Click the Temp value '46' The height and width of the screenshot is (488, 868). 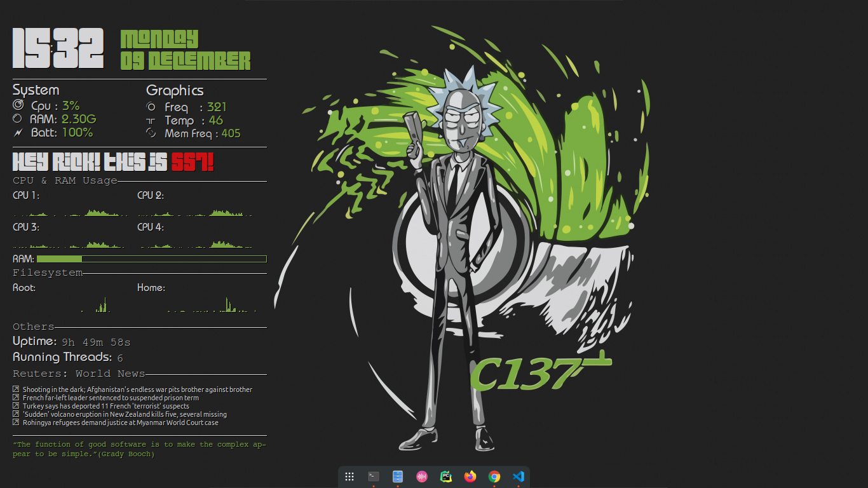point(216,120)
